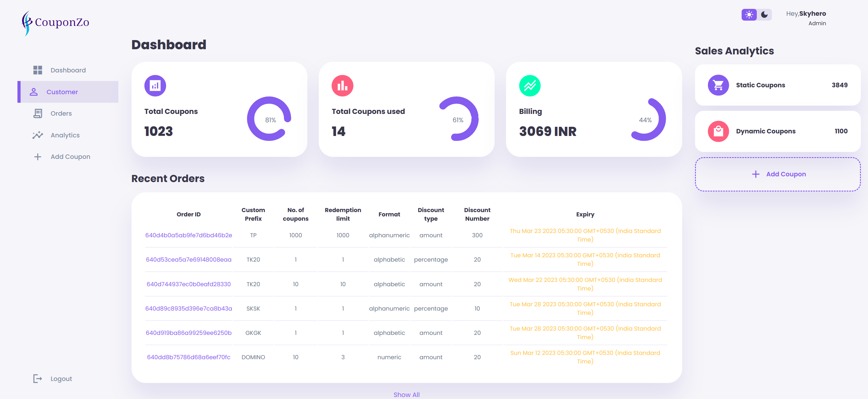The width and height of the screenshot is (868, 399).
Task: Open Orders via the clipboard icon
Action: (x=37, y=113)
